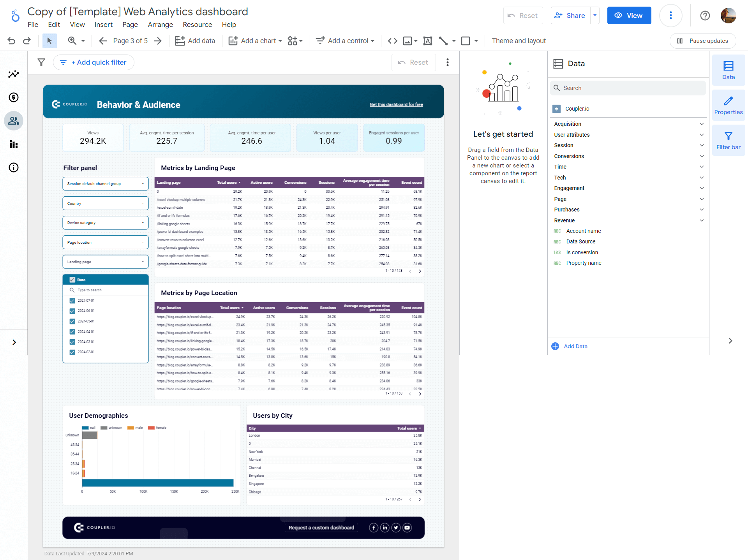748x560 pixels.
Task: Open the Resource menu
Action: coord(198,25)
